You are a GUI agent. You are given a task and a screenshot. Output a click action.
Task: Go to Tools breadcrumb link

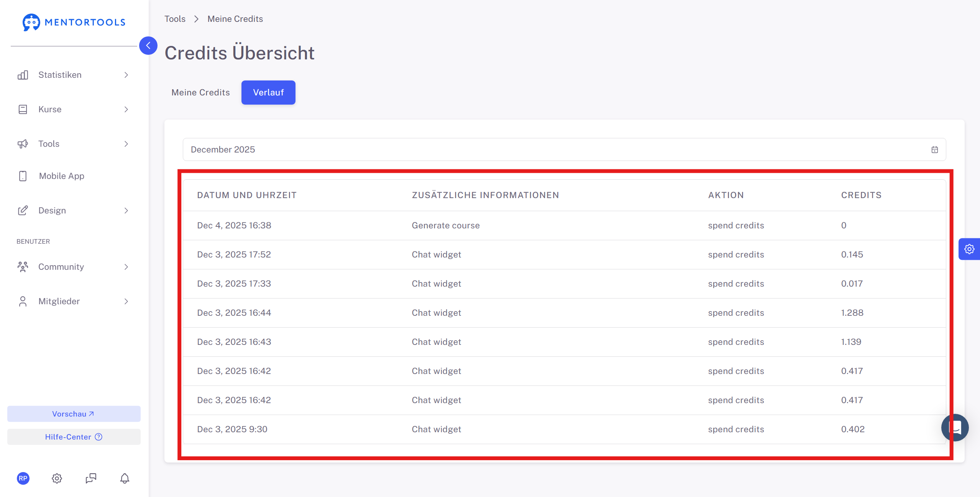(175, 19)
